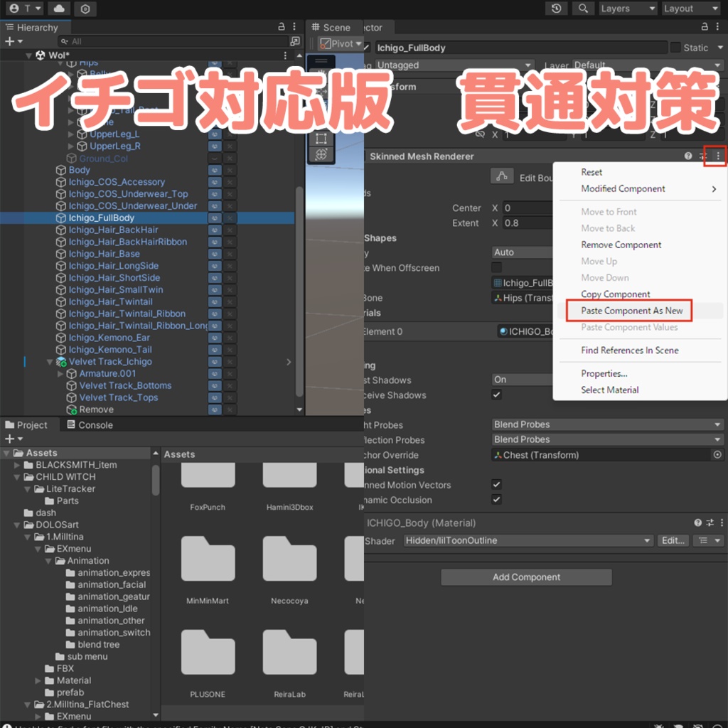The width and height of the screenshot is (728, 728).
Task: Choose Select Material menu entry
Action: (609, 390)
